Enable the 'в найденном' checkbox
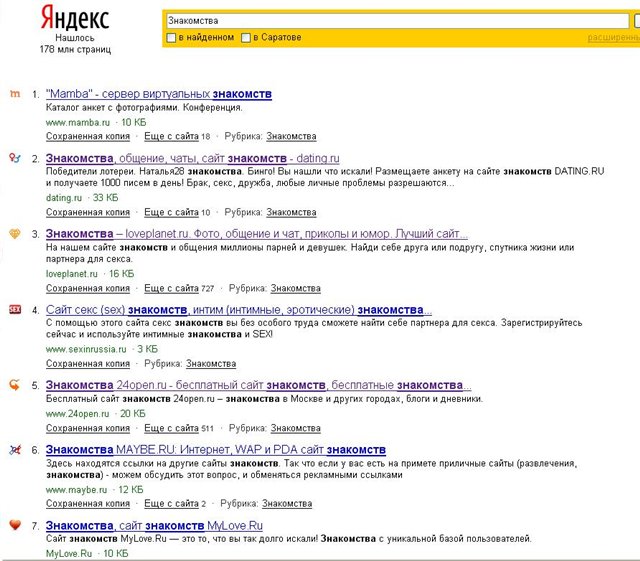Image resolution: width=640 pixels, height=561 pixels. click(x=171, y=38)
